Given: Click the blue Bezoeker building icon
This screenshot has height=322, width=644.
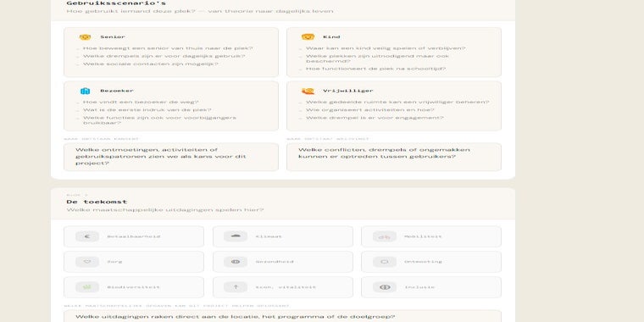Looking at the screenshot, I should [85, 91].
